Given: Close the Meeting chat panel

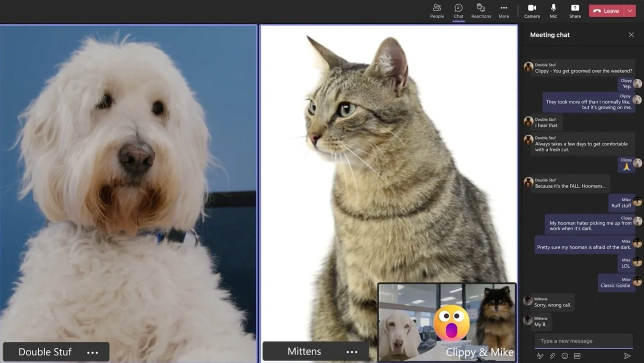Looking at the screenshot, I should point(631,35).
